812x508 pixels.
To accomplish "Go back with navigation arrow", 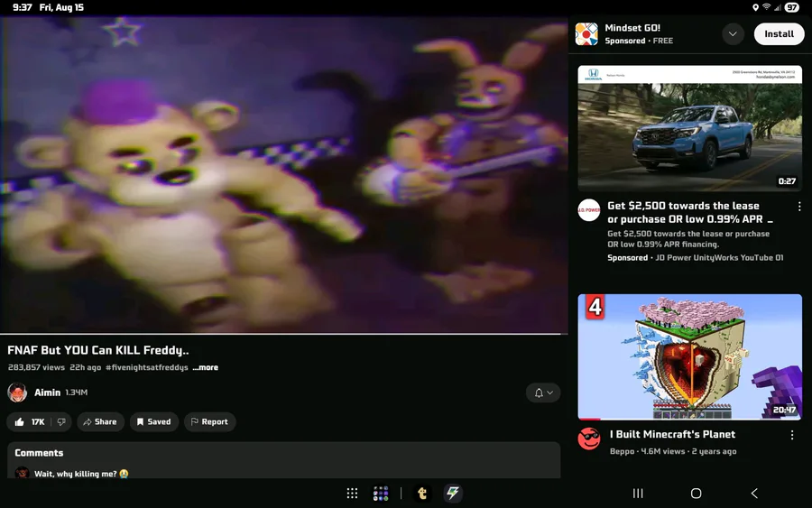I will (754, 494).
